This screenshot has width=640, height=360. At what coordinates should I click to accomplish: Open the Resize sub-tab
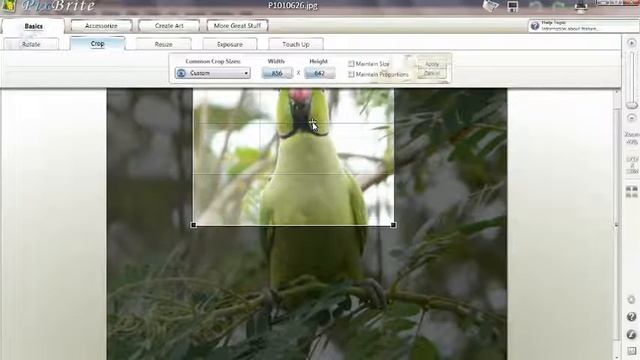pyautogui.click(x=163, y=44)
